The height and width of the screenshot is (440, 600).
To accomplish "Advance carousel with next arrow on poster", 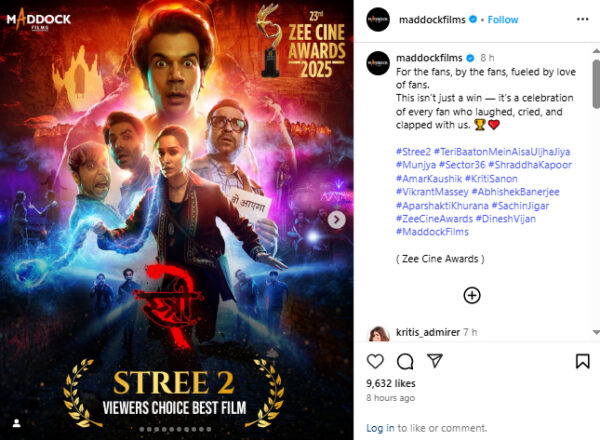I will pyautogui.click(x=336, y=220).
